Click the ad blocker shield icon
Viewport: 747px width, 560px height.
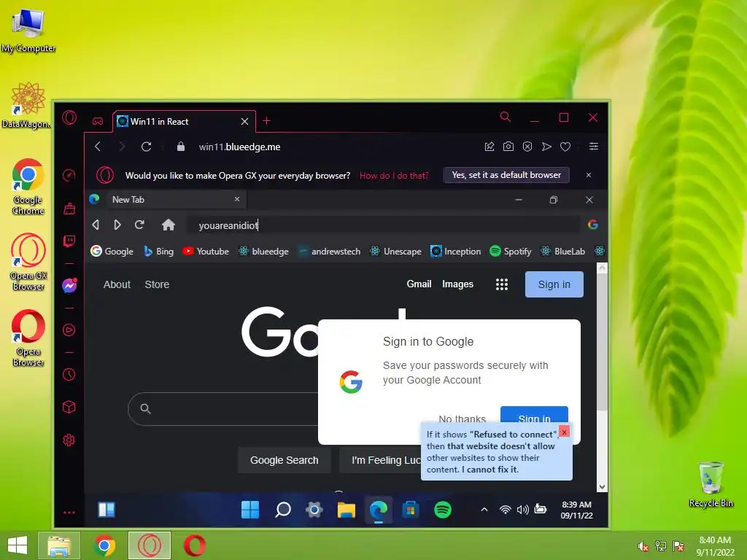(x=527, y=147)
